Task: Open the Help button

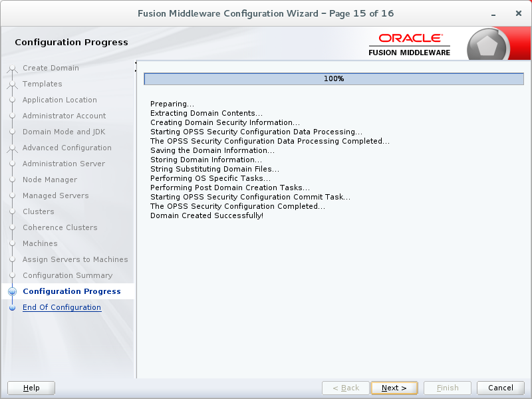Action: tap(31, 388)
